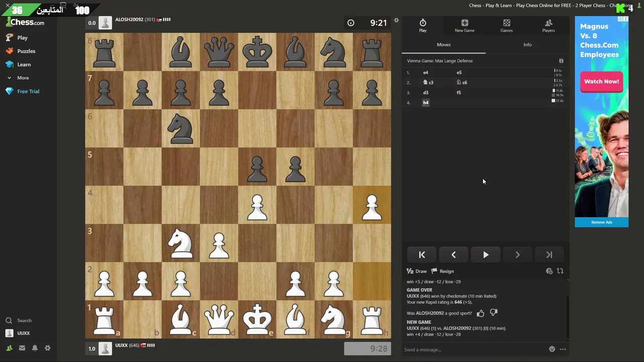Click Remove Ads below the advertisement
Viewport: 644px width, 362px height.
click(x=602, y=222)
